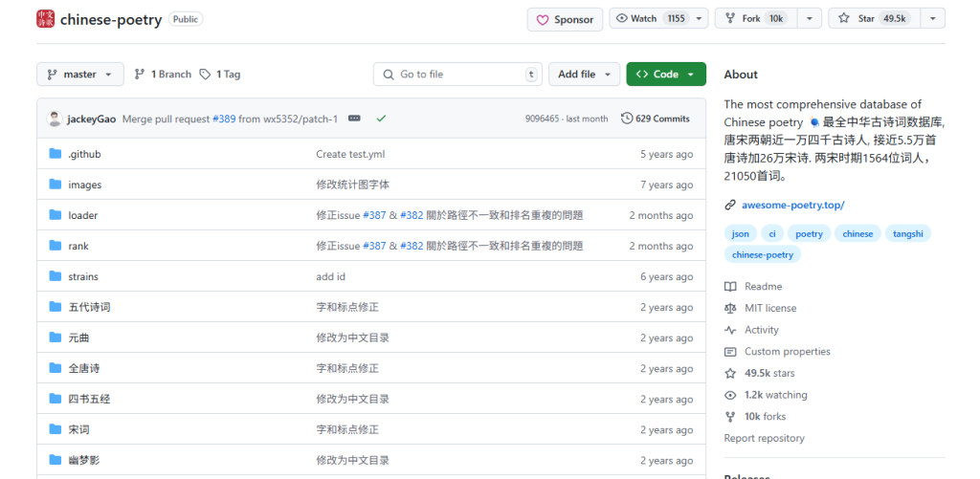Click the history clock icon by 629 Commits
Screen dimensions: 980x479
pos(627,118)
